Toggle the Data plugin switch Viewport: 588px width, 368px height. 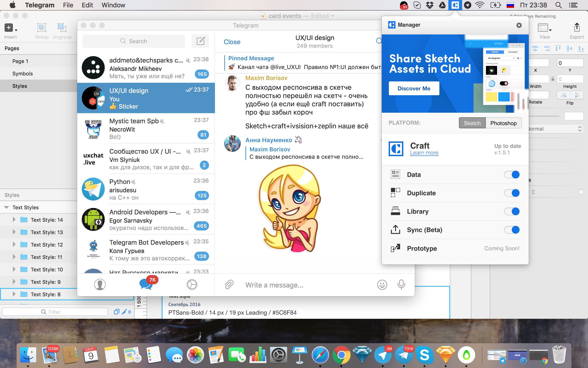click(512, 175)
